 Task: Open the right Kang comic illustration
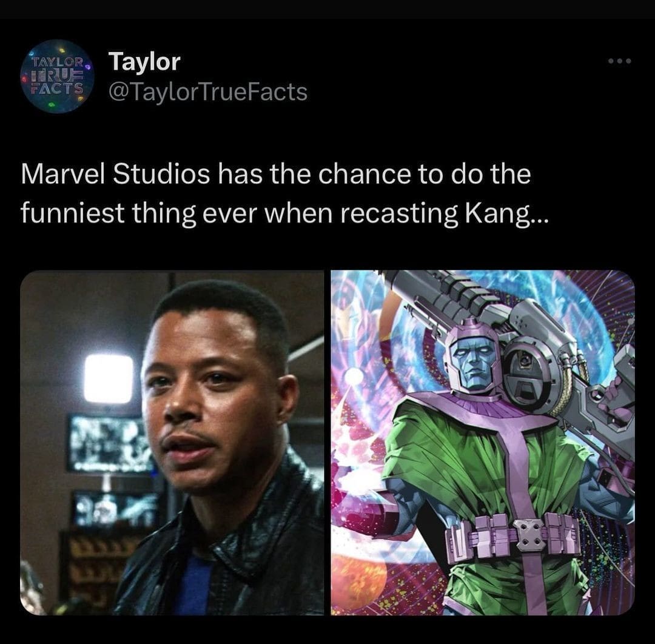coord(483,443)
